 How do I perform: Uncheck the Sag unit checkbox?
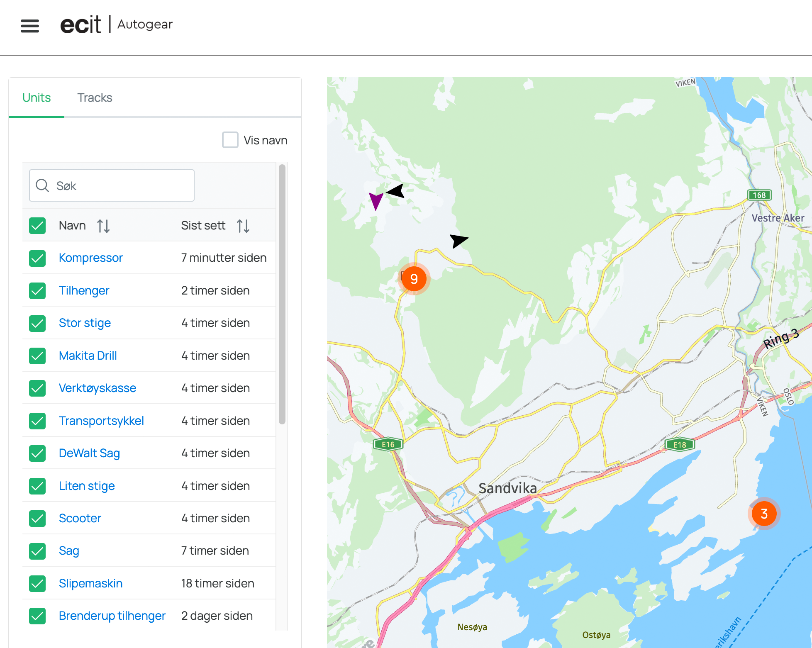[x=37, y=551]
